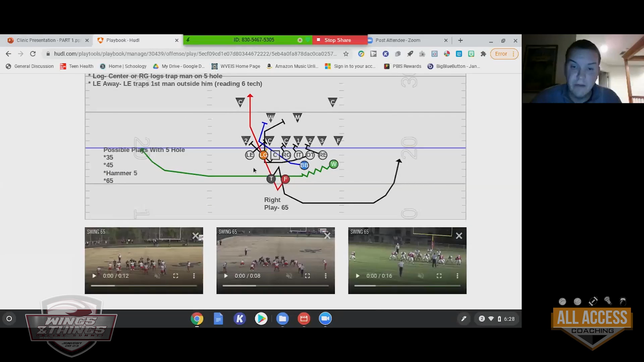Screen dimensions: 644x362
Task: Open the Error menu beside extensions
Action: (x=504, y=54)
